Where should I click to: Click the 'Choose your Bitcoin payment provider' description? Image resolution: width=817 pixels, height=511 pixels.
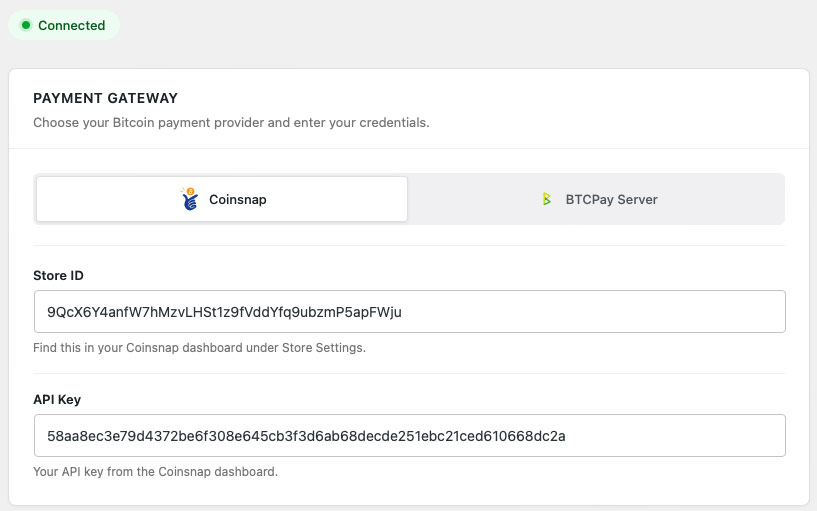pyautogui.click(x=231, y=122)
